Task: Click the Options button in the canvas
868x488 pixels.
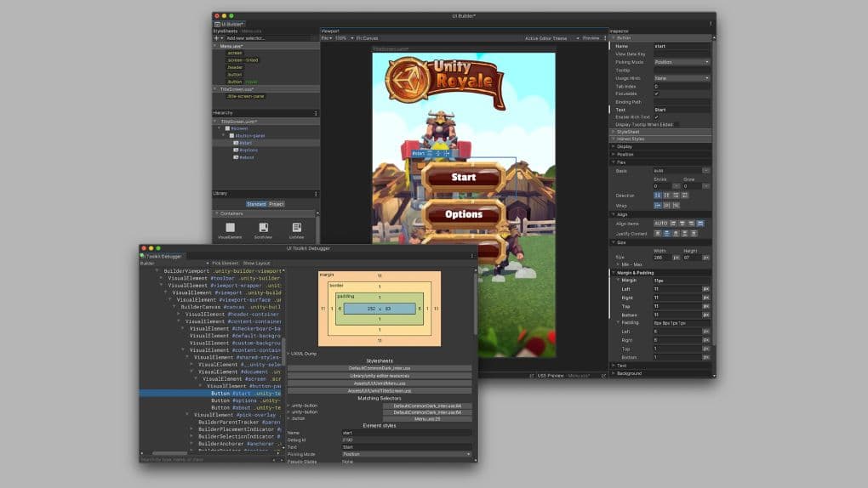Action: click(x=463, y=214)
